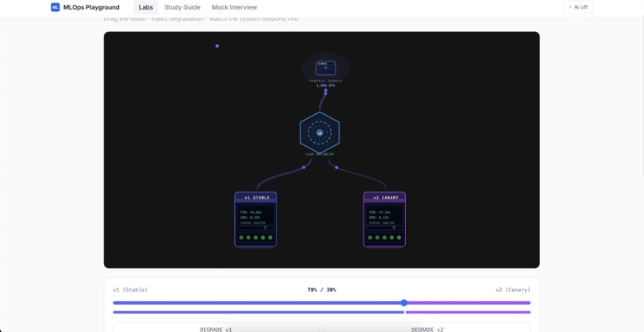The height and width of the screenshot is (332, 644).
Task: Click the v1 STABLE card header
Action: tap(256, 197)
